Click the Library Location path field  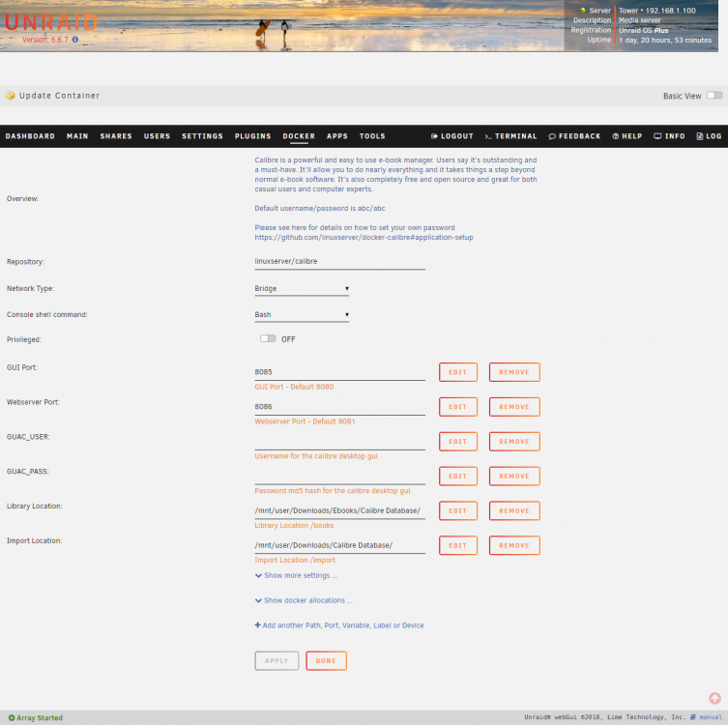[x=340, y=511]
